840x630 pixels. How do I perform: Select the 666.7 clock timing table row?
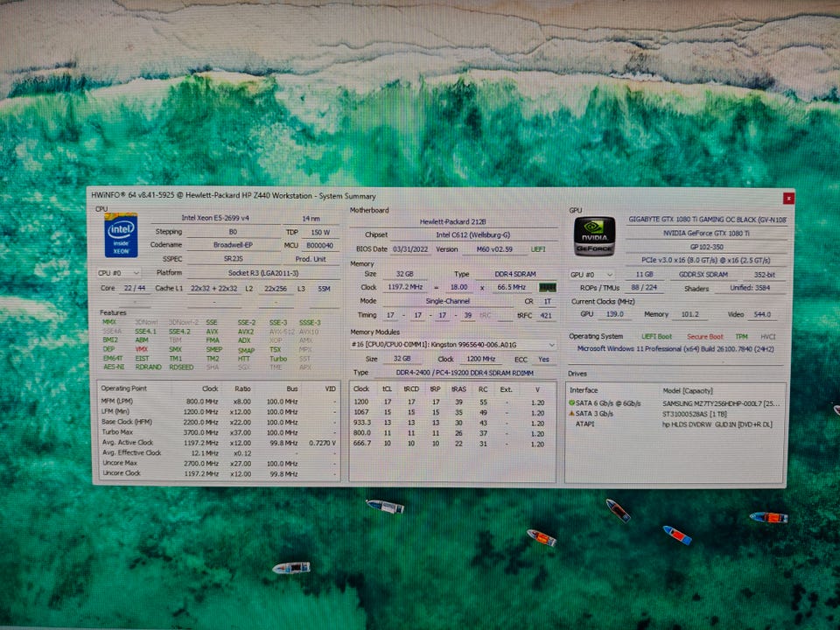click(x=452, y=444)
